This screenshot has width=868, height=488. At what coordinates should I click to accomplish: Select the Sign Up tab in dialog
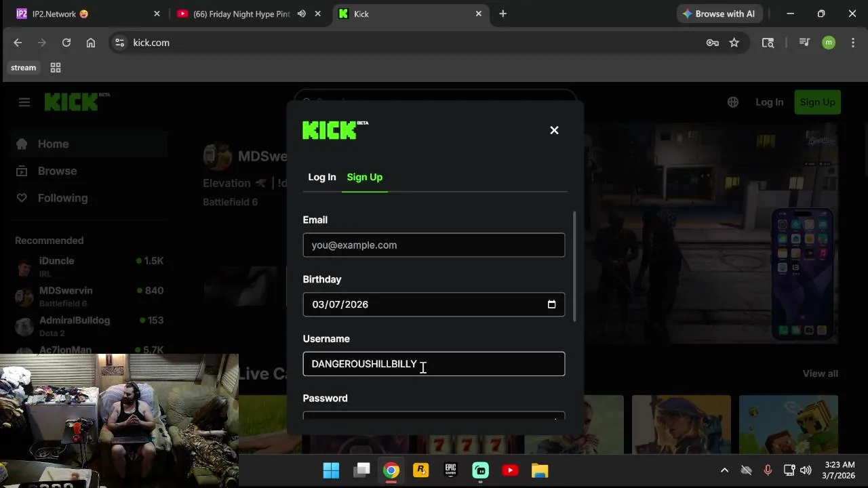point(365,177)
